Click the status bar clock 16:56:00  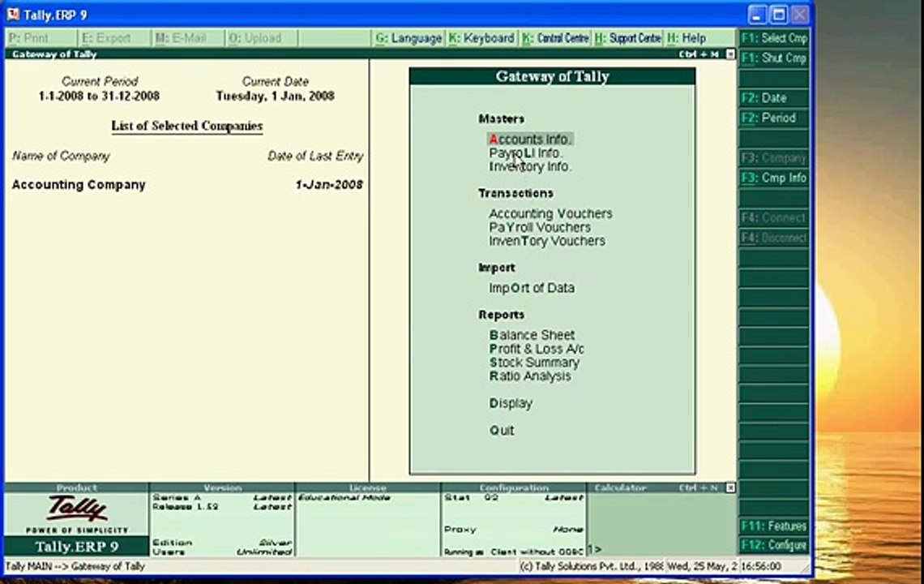[x=761, y=566]
